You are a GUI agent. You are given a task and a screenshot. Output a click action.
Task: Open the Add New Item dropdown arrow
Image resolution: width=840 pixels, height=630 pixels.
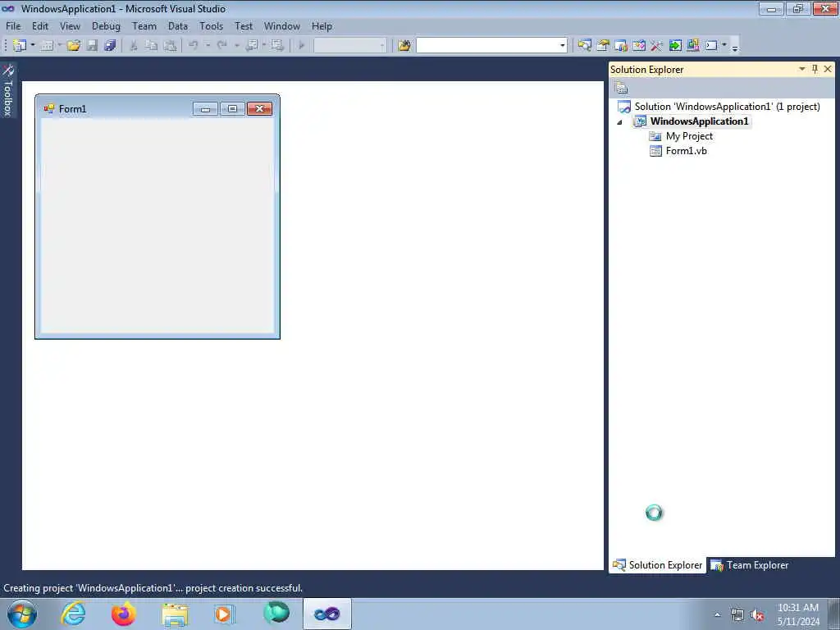coord(60,46)
